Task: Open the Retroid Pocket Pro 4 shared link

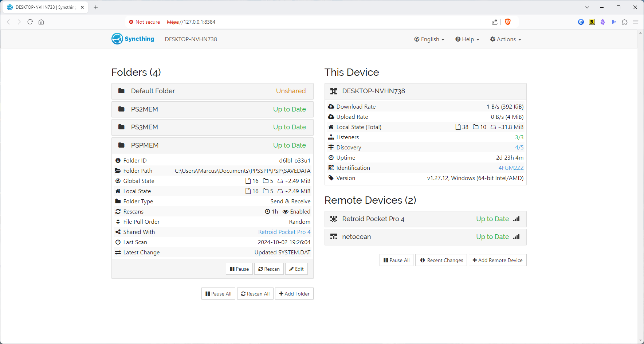Action: coord(284,232)
